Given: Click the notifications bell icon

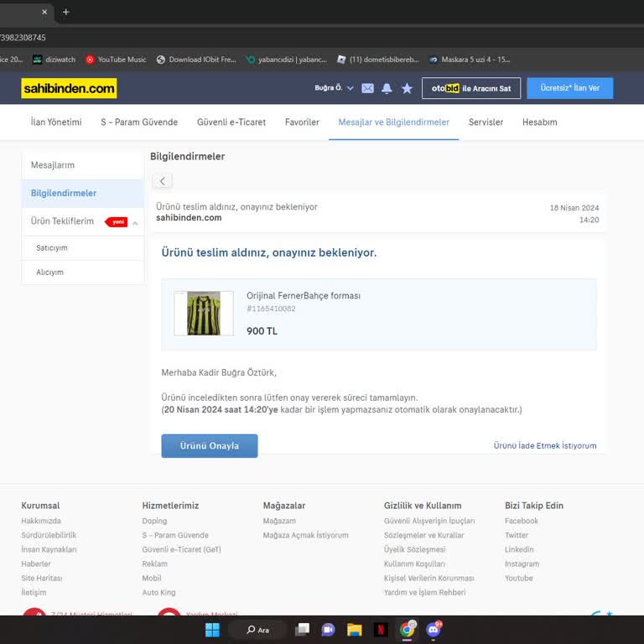Looking at the screenshot, I should (x=387, y=88).
